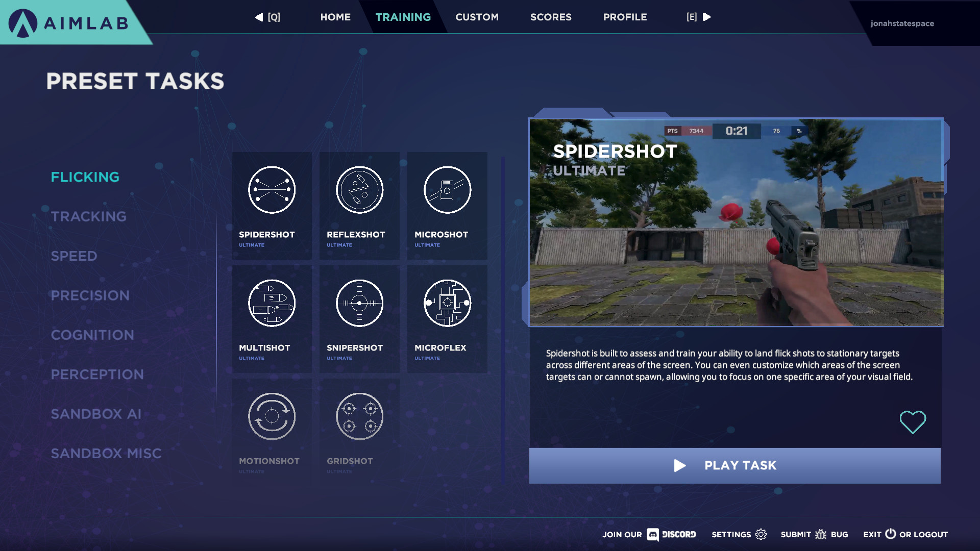The width and height of the screenshot is (980, 551).
Task: Click the Multishot task label
Action: coord(264,348)
